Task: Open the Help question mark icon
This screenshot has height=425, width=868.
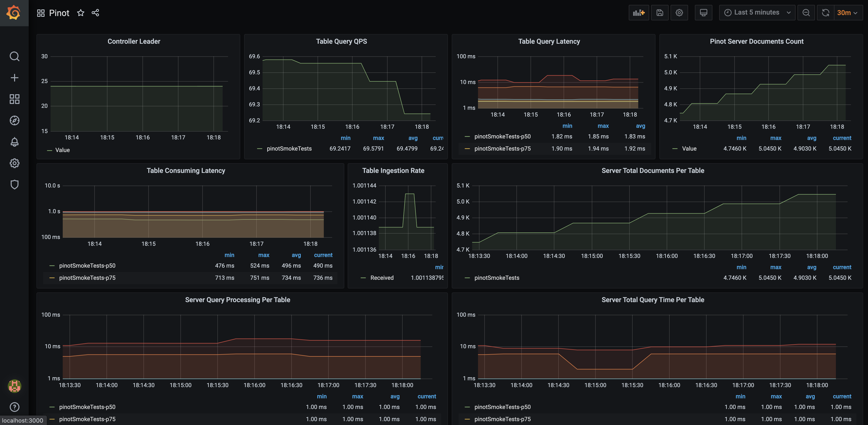Action: [14, 407]
